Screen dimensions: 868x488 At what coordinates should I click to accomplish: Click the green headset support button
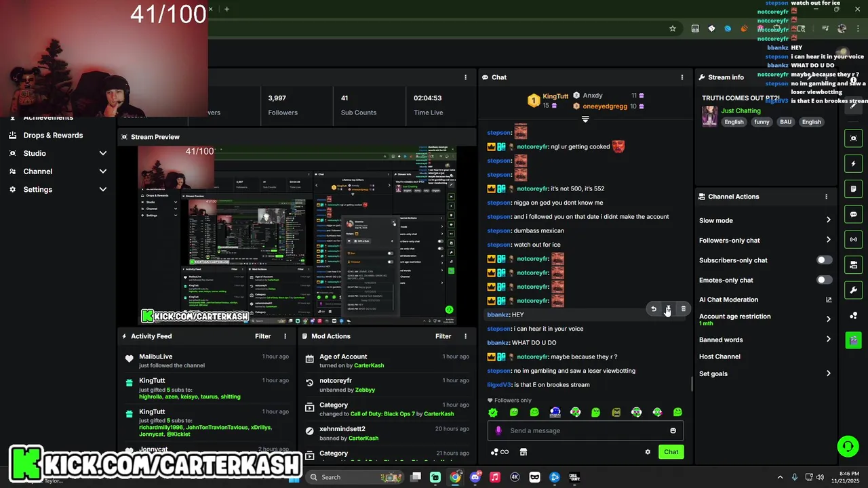coord(848,446)
